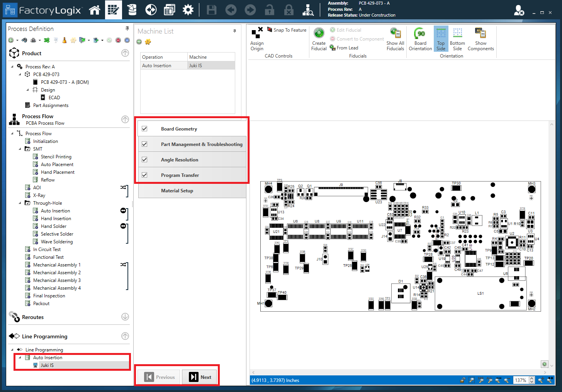Click the Home icon in top toolbar

(x=95, y=10)
